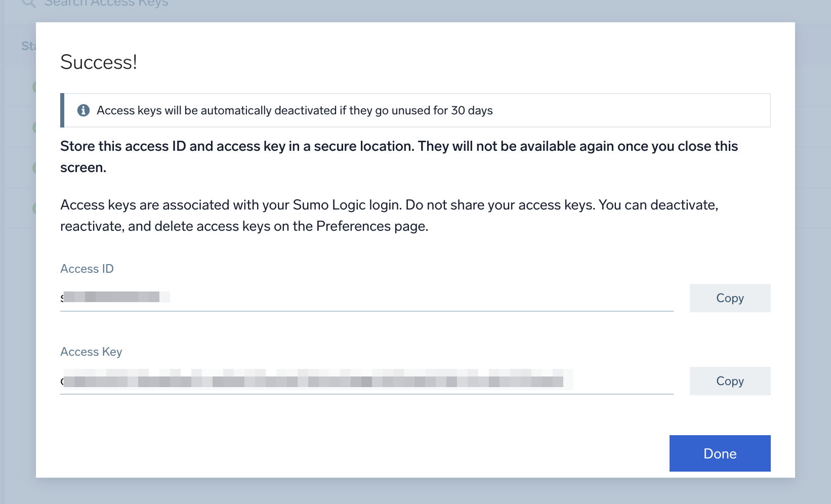Click inside the Access Key field
Image resolution: width=831 pixels, height=504 pixels.
(x=366, y=381)
